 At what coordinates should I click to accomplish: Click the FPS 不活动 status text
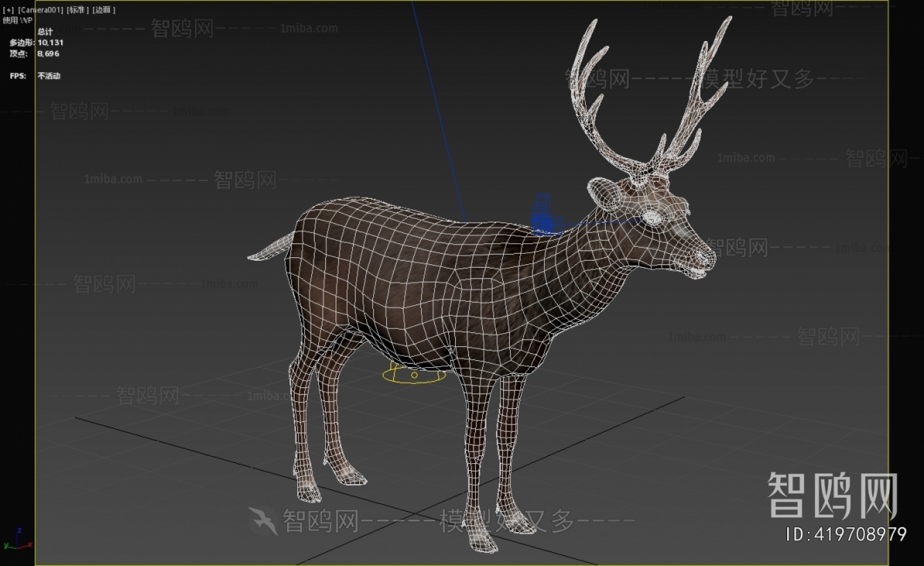tap(33, 75)
